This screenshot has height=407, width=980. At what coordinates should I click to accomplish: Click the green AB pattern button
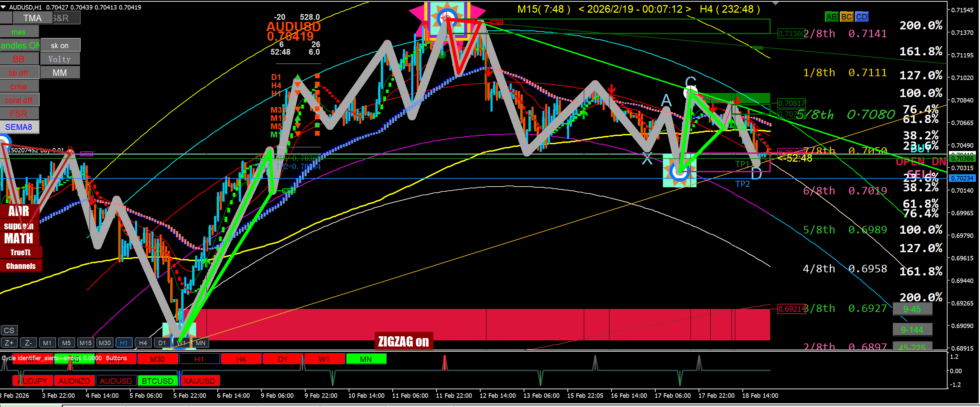831,17
